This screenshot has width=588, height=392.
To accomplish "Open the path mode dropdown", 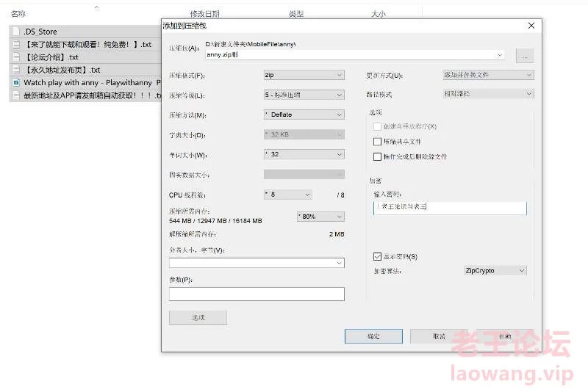I will (488, 94).
